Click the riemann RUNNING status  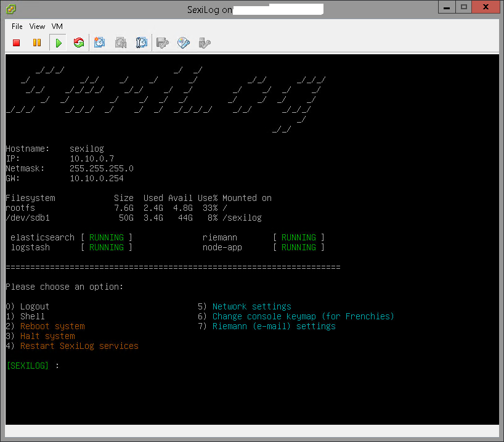299,238
